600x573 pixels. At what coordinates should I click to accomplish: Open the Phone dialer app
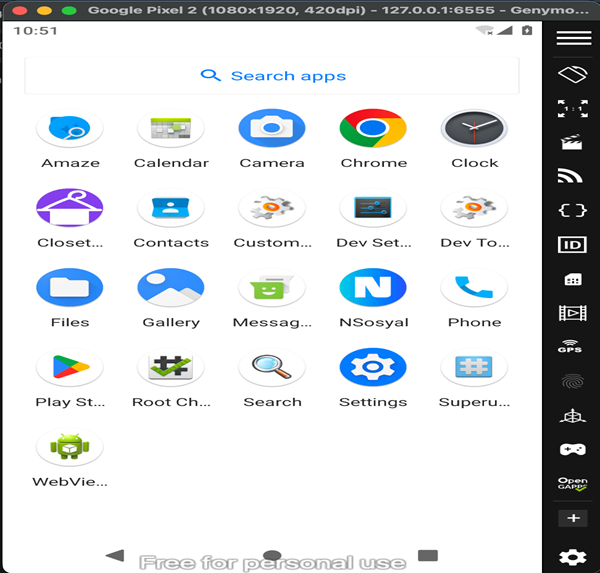pyautogui.click(x=474, y=287)
